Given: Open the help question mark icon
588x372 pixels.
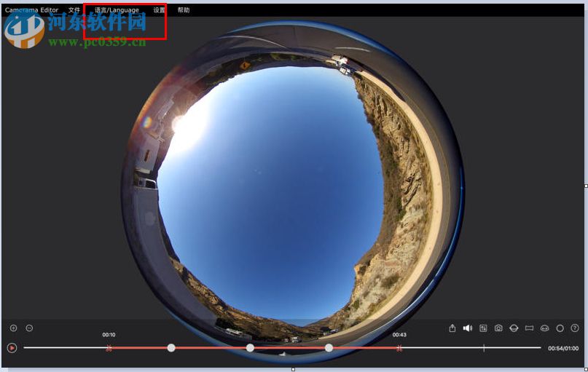Looking at the screenshot, I should click(x=574, y=328).
